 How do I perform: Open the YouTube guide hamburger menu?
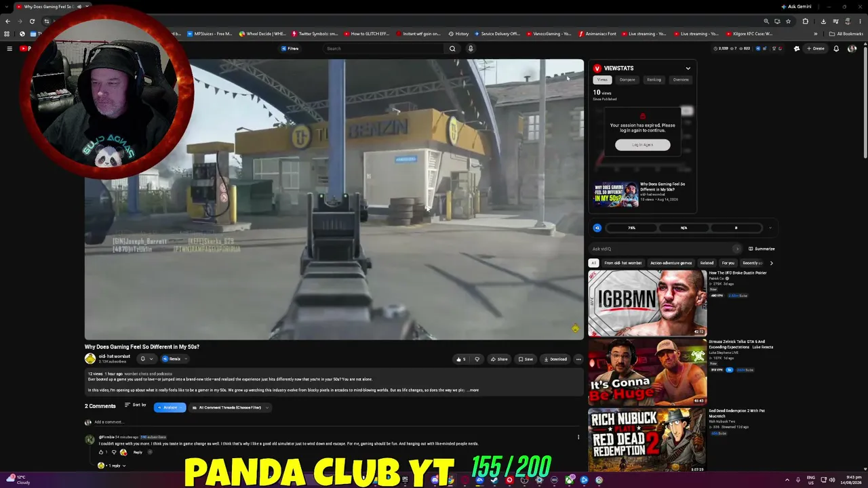[9, 49]
